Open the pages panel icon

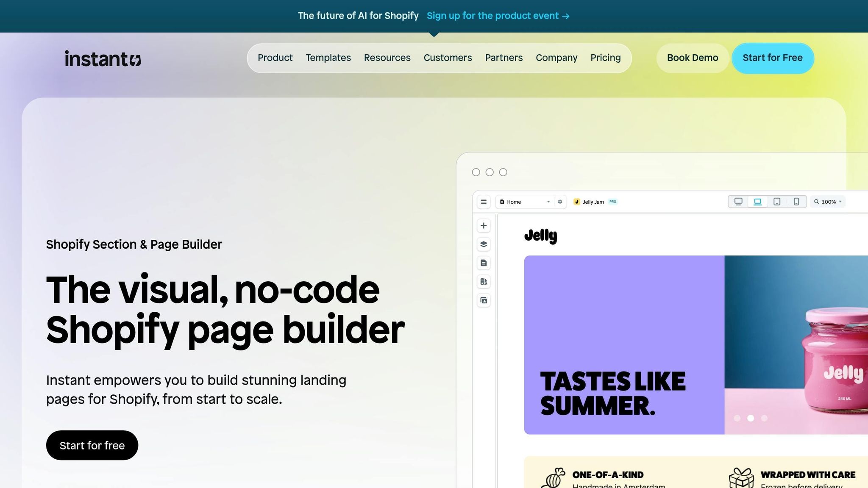484,263
